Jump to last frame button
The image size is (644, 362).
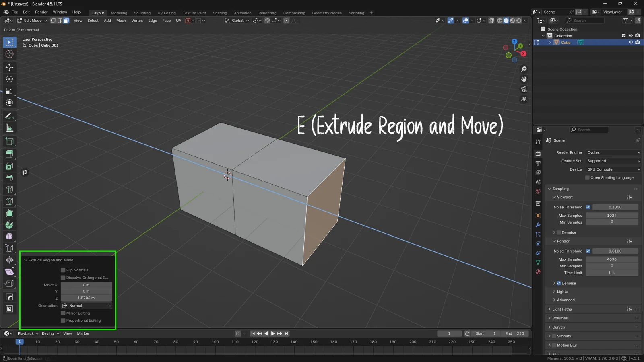[x=287, y=333]
